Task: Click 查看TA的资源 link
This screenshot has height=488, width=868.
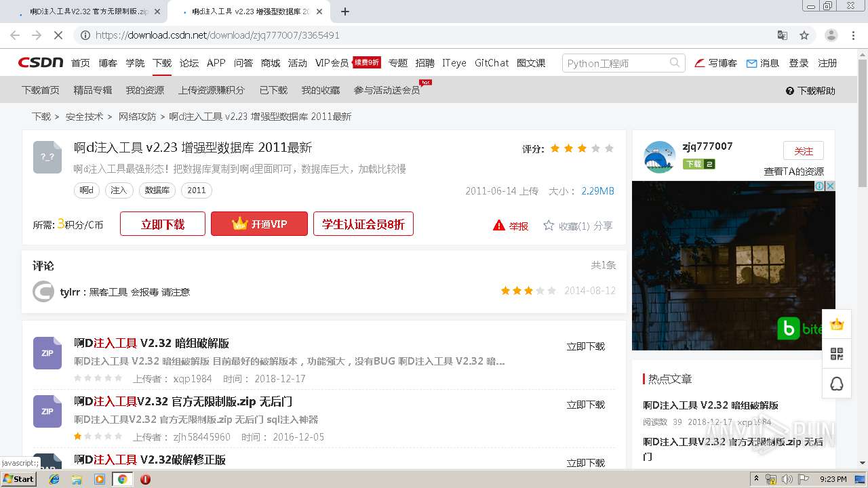Action: pyautogui.click(x=794, y=171)
